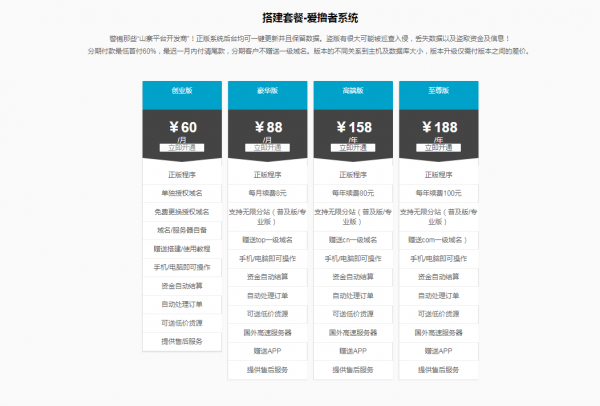Click 立即开通 under the ¥158 plan
This screenshot has height=406, width=600.
click(353, 148)
